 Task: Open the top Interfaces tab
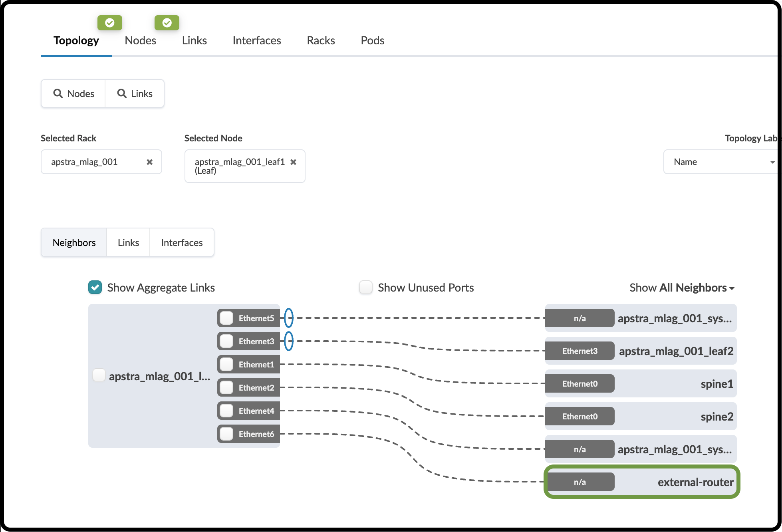tap(257, 40)
